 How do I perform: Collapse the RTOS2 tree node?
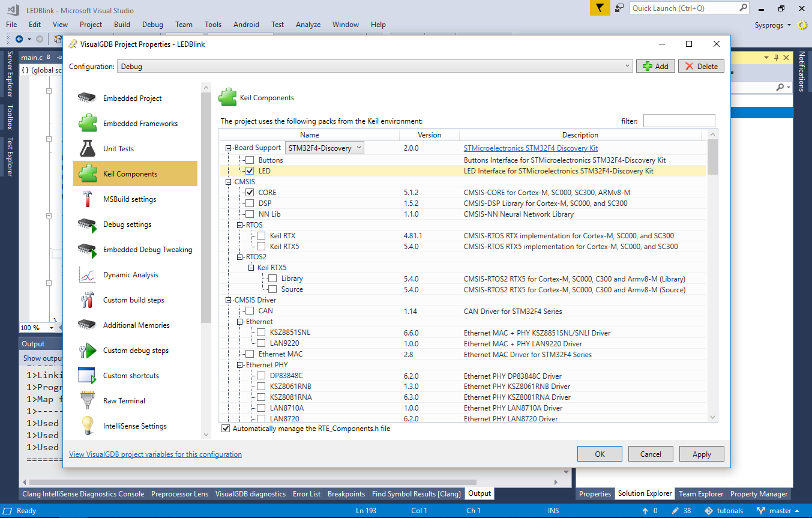(x=240, y=257)
